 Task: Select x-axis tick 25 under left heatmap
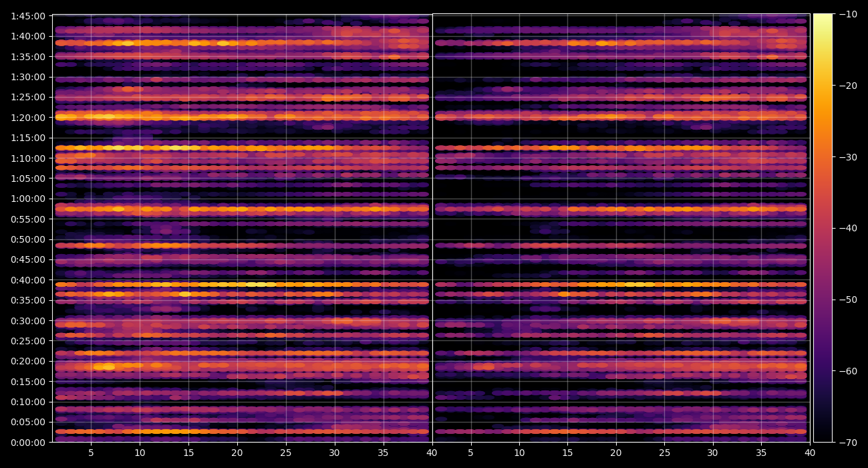tap(286, 453)
